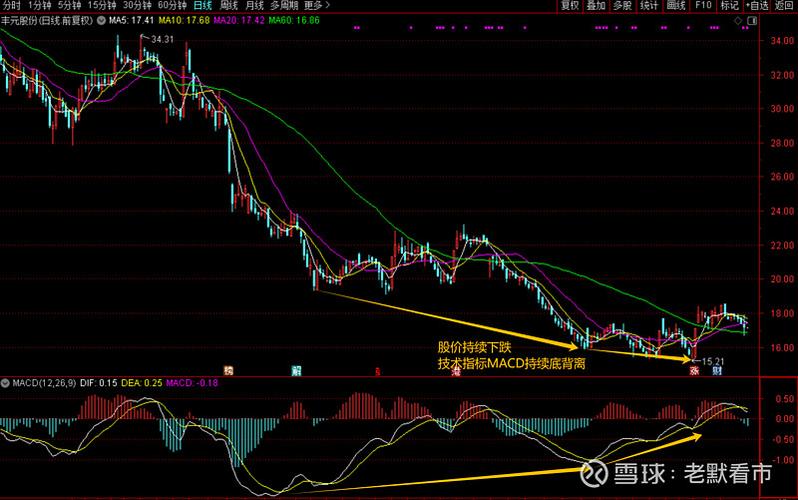798x500 pixels.
Task: Click the 统计 statistics button
Action: (x=649, y=6)
